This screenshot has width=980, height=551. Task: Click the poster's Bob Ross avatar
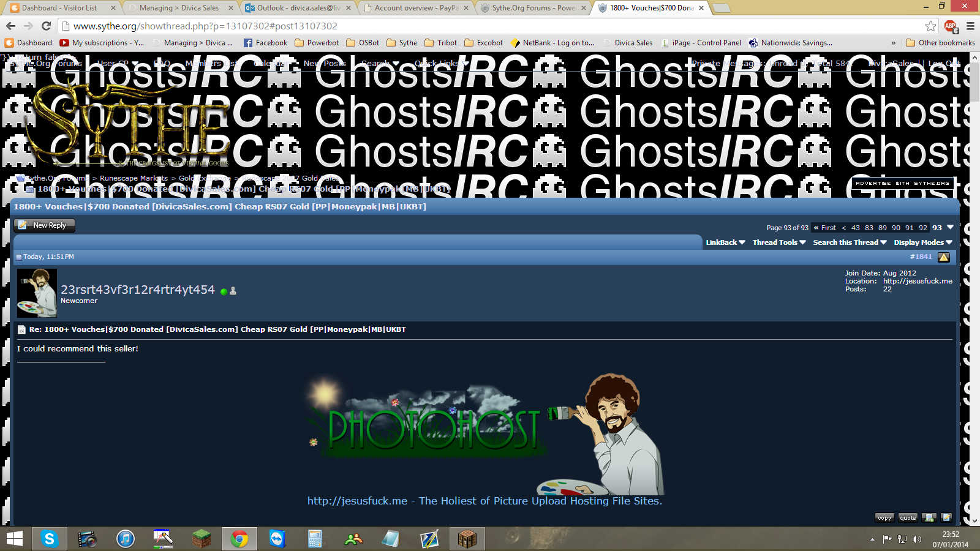37,293
